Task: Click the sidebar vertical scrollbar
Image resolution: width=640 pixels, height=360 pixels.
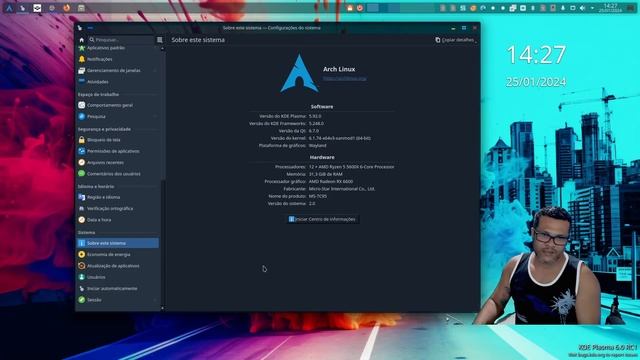Action: [x=162, y=178]
